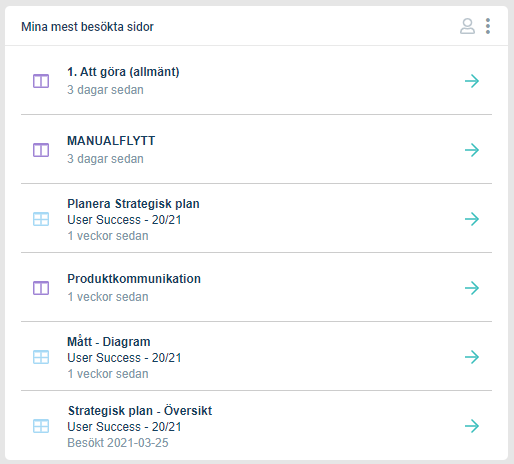
Task: Select the 'Planera Strategisk plan' title
Action: point(133,204)
